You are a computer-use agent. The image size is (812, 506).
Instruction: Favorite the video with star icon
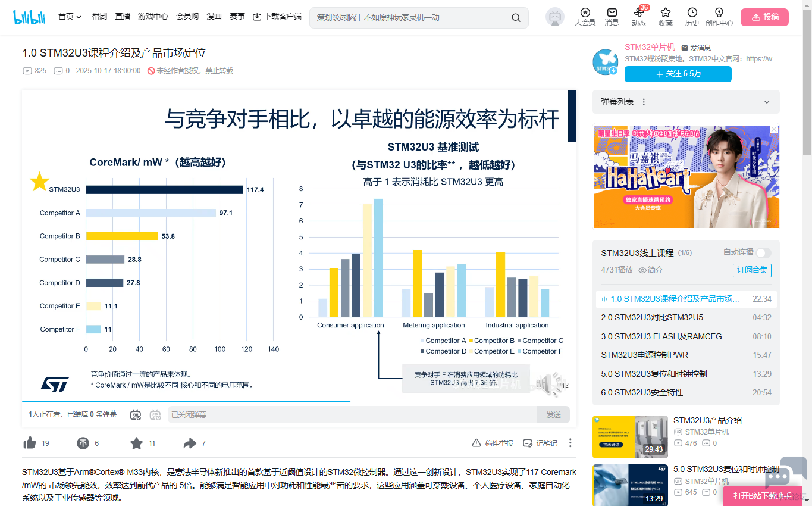click(137, 443)
